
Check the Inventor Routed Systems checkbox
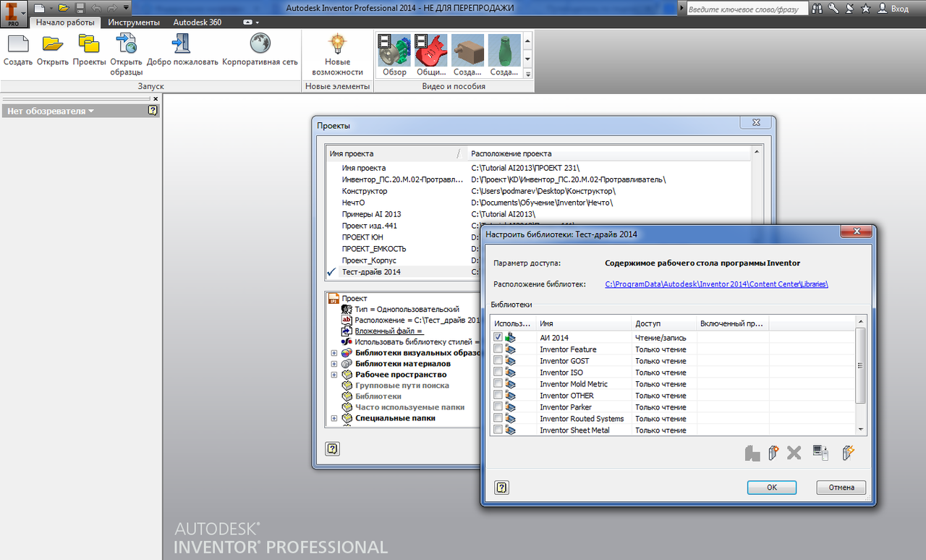[498, 418]
